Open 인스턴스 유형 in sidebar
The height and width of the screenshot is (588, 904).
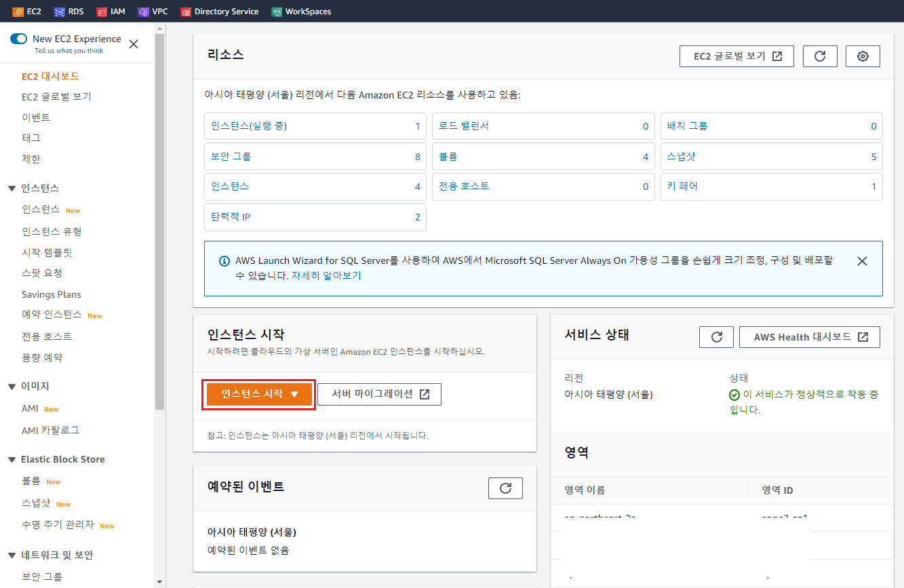pos(52,231)
